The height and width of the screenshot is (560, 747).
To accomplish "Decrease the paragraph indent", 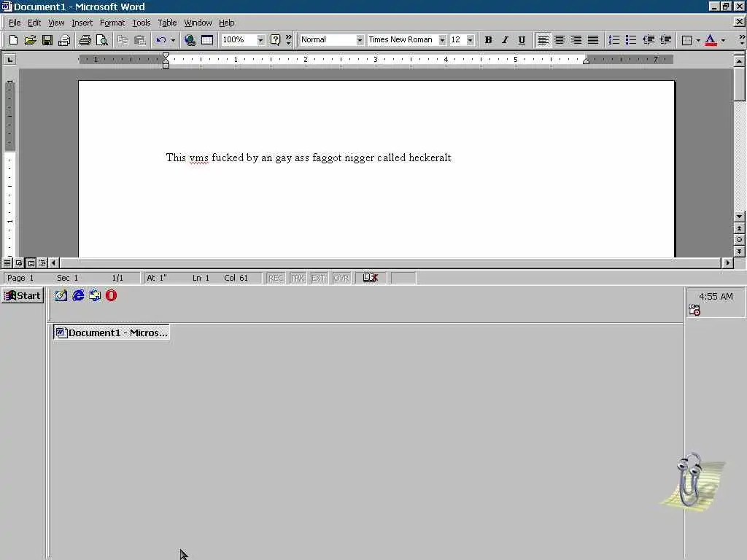I will click(x=649, y=40).
